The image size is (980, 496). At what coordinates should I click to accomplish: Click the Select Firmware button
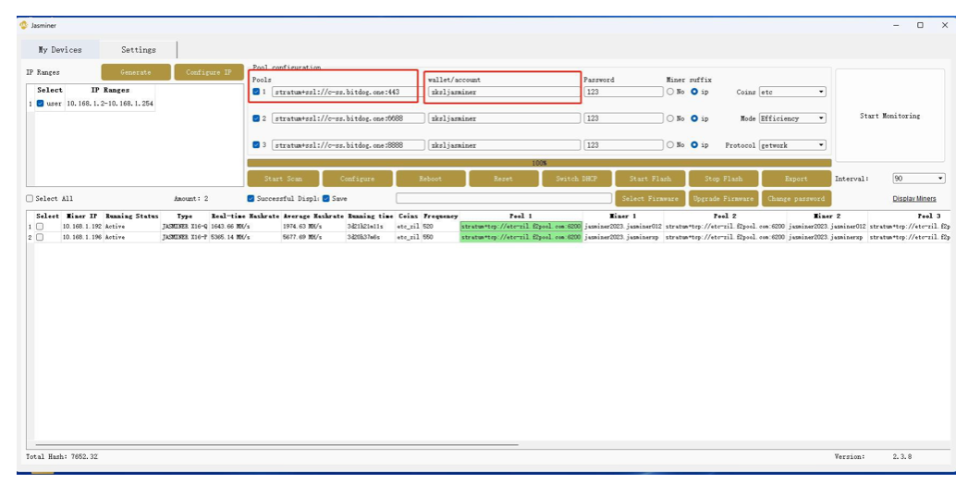(x=650, y=198)
